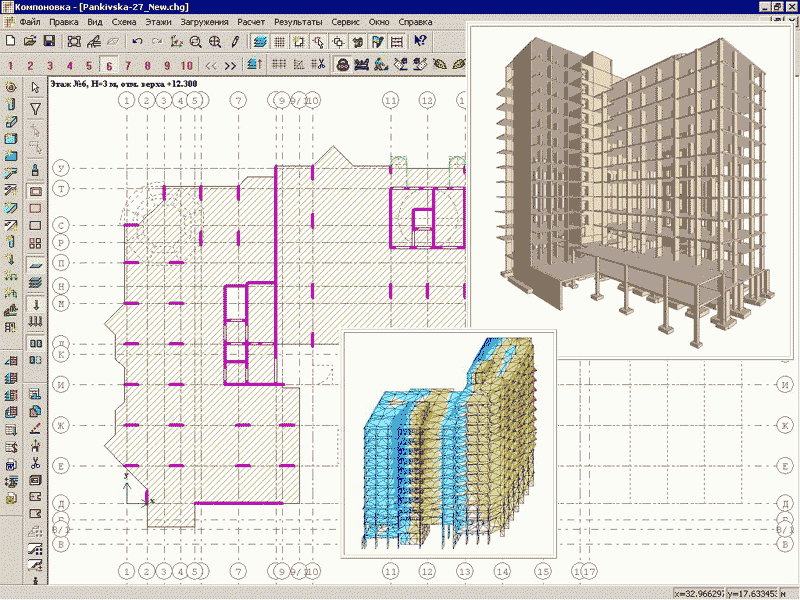Open the Окно menu

(379, 22)
